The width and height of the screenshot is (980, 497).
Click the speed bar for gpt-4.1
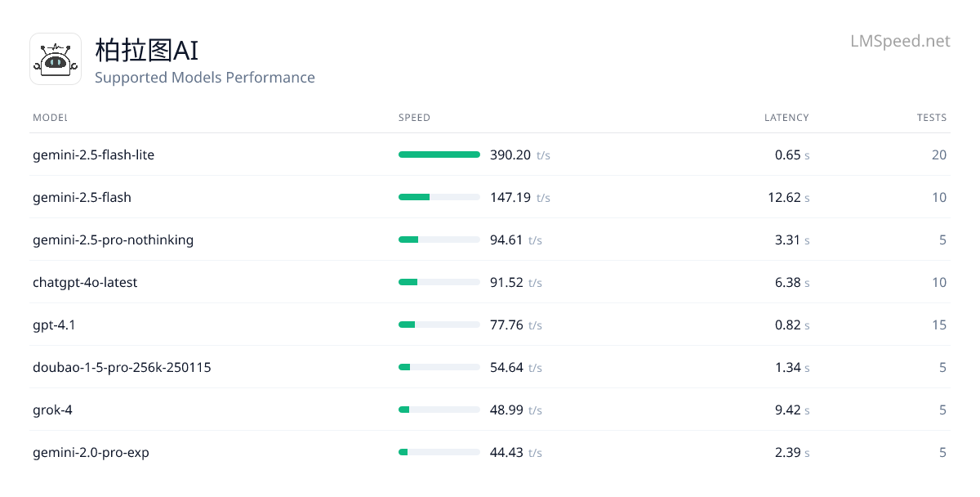439,325
